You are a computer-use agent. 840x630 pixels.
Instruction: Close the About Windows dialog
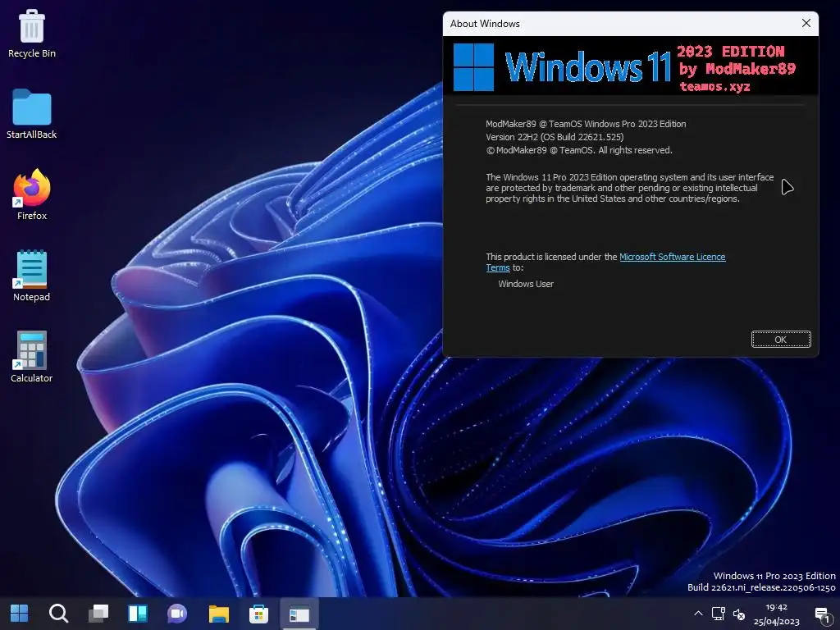pos(806,23)
